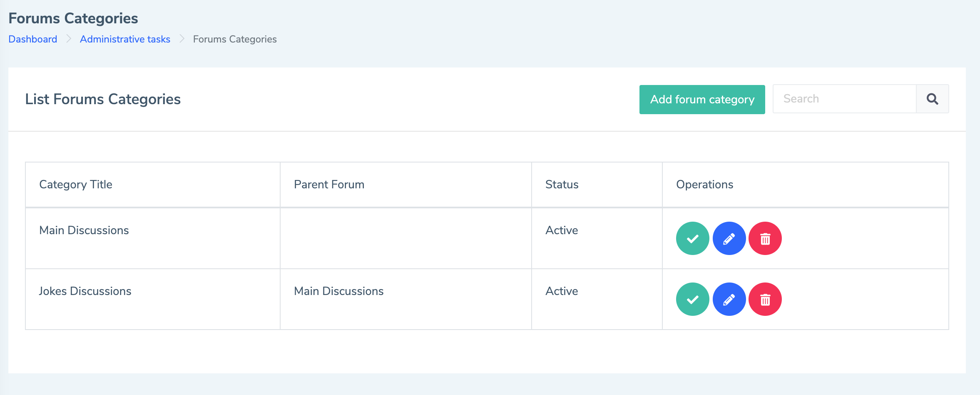Toggle status of Jokes Discussions category

pyautogui.click(x=692, y=299)
